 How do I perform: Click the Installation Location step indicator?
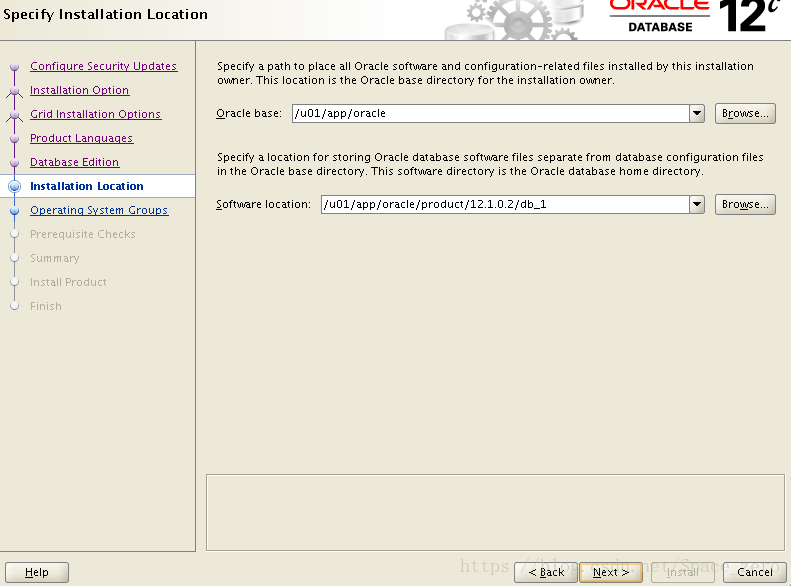pos(15,187)
